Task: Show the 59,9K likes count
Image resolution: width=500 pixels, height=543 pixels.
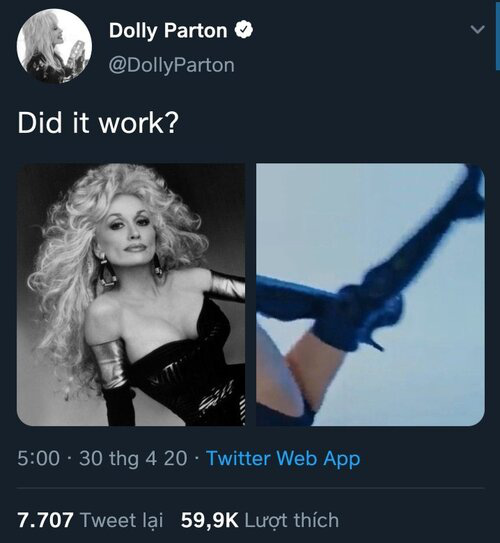Action: click(209, 520)
